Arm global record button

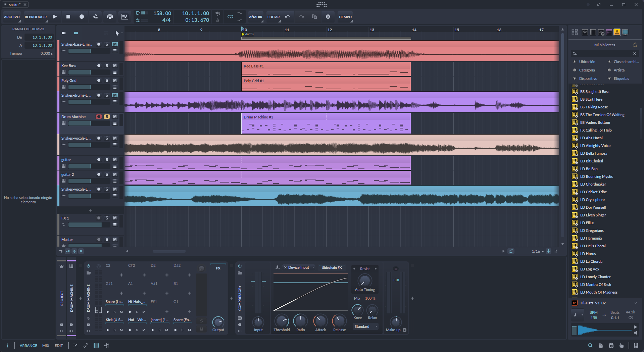[82, 17]
